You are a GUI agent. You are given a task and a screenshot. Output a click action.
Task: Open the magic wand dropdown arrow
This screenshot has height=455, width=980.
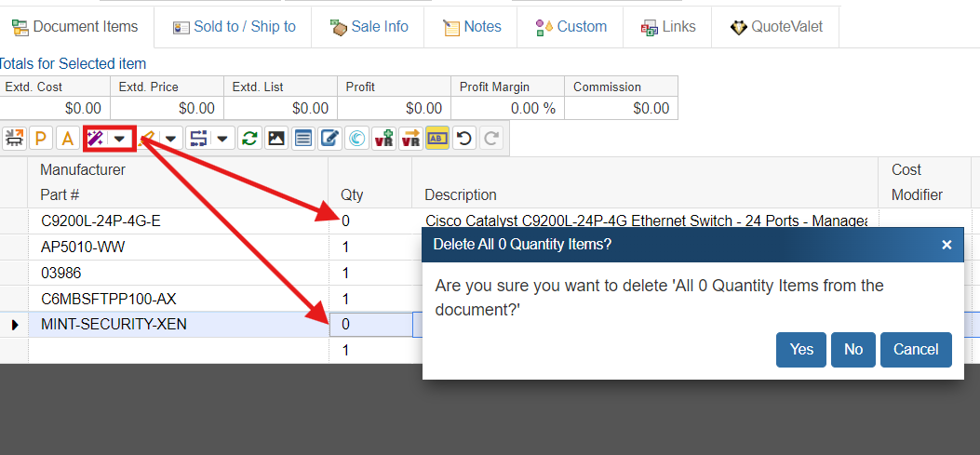[x=120, y=138]
